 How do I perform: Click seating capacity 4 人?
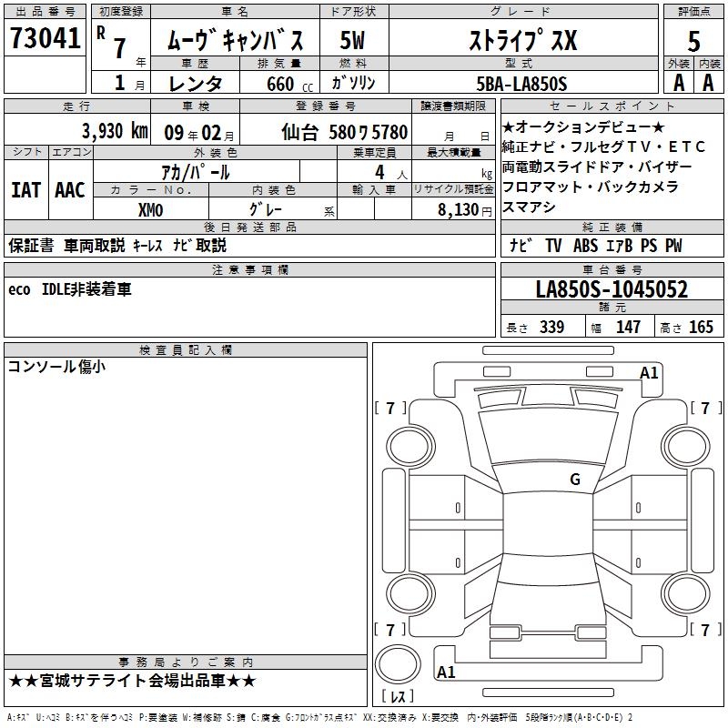coord(391,173)
